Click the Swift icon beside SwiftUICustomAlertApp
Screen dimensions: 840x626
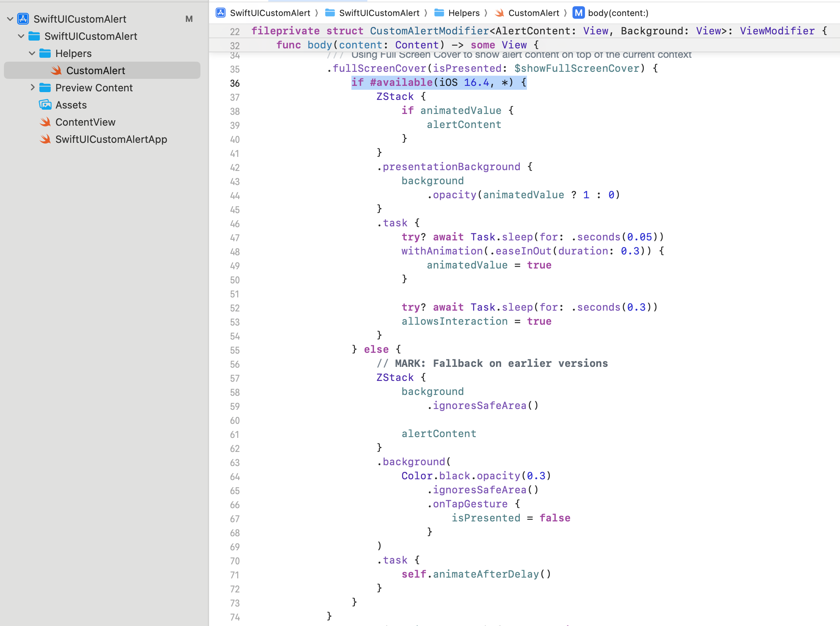(x=45, y=139)
